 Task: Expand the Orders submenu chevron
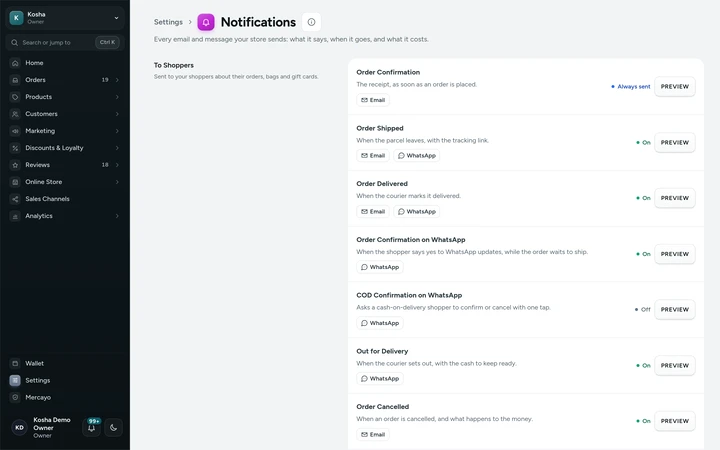point(117,80)
